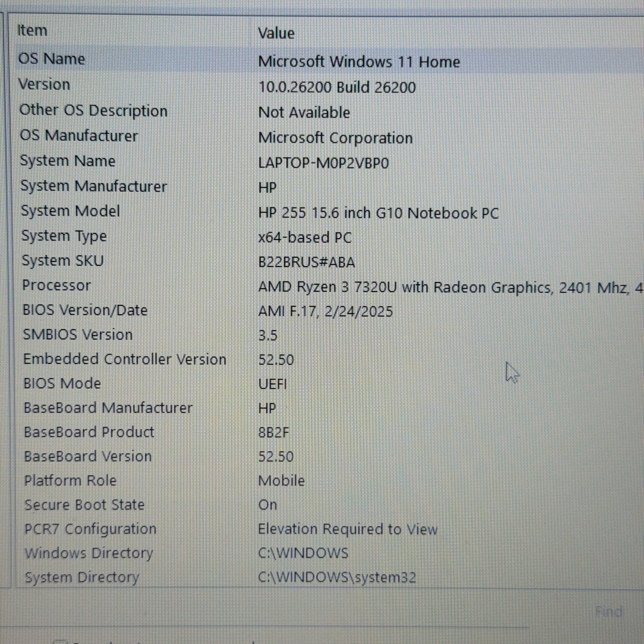This screenshot has height=644, width=644.
Task: Select the System Model label
Action: point(70,211)
